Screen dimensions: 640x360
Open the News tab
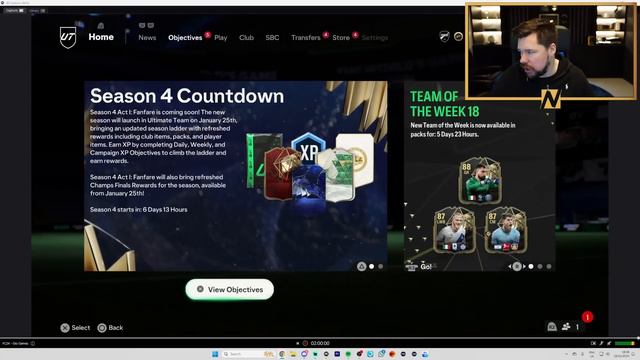[x=147, y=38]
